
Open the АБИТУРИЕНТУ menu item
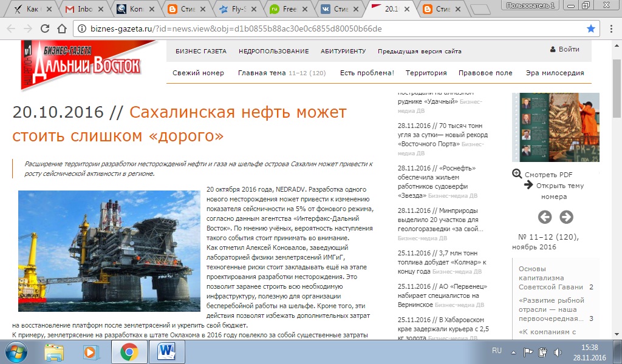point(343,51)
